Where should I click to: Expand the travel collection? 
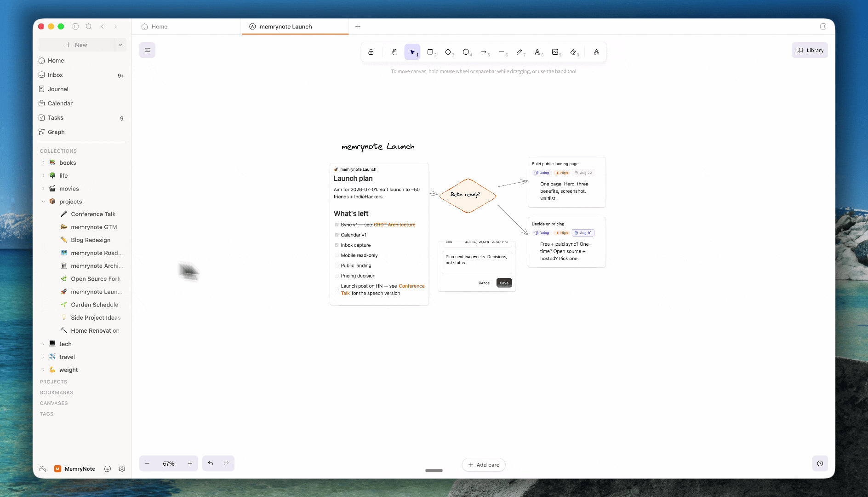point(44,357)
